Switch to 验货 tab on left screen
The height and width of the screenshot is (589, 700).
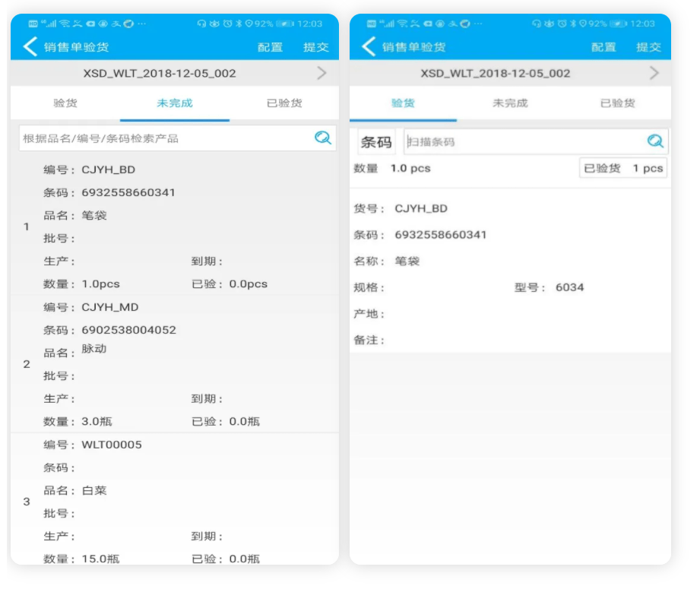[65, 103]
